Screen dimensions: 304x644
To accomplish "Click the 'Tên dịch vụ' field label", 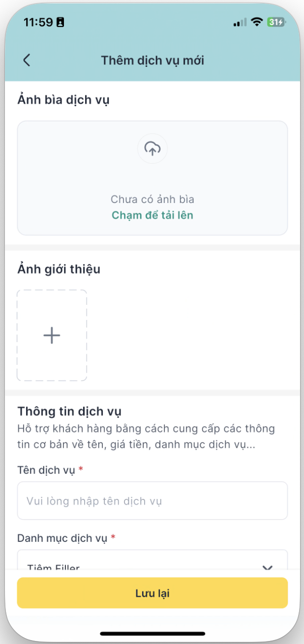I will (x=46, y=470).
